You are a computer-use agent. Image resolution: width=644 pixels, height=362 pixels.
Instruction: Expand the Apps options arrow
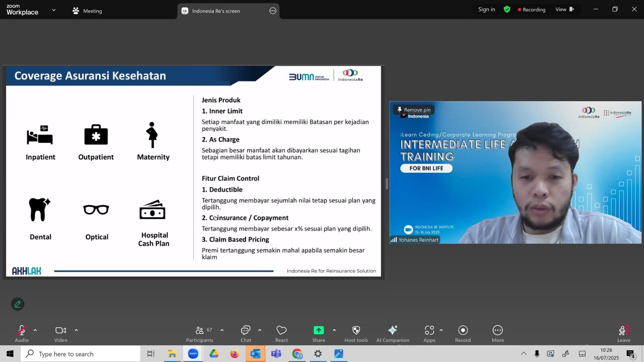[441, 330]
